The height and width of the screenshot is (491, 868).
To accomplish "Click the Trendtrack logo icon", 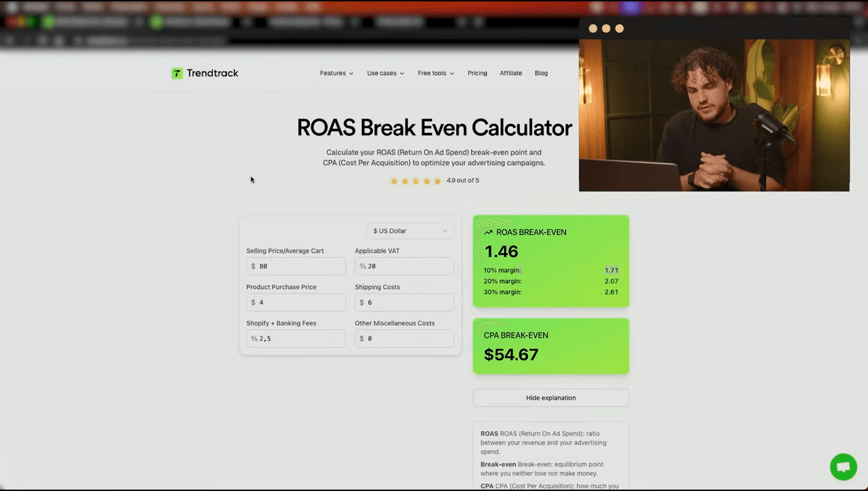I will [176, 73].
